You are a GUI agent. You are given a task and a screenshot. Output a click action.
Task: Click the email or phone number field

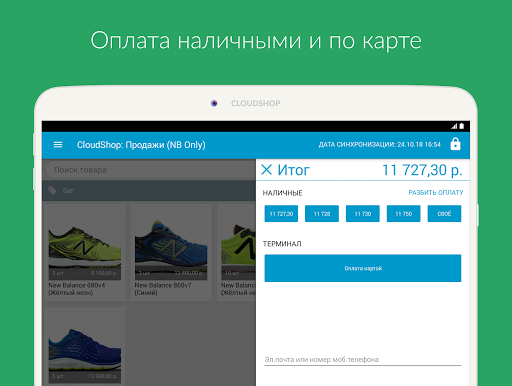(363, 359)
